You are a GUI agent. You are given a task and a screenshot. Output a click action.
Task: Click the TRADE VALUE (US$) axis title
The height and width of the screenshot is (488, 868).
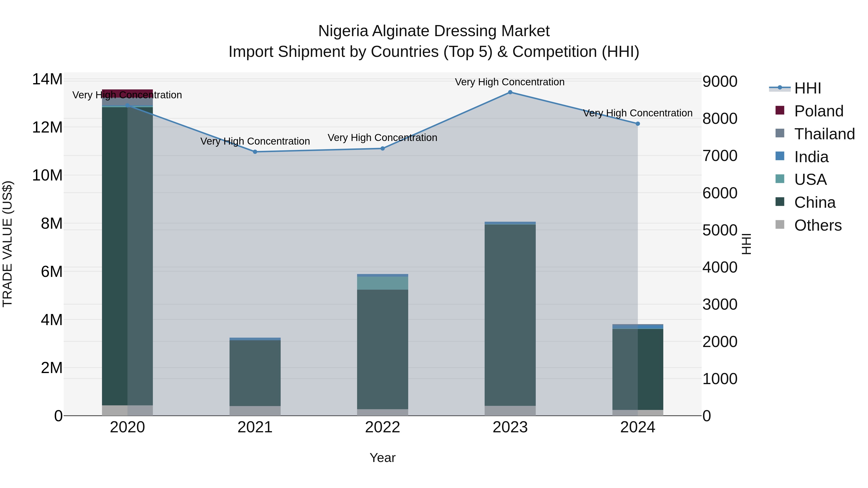(7, 244)
